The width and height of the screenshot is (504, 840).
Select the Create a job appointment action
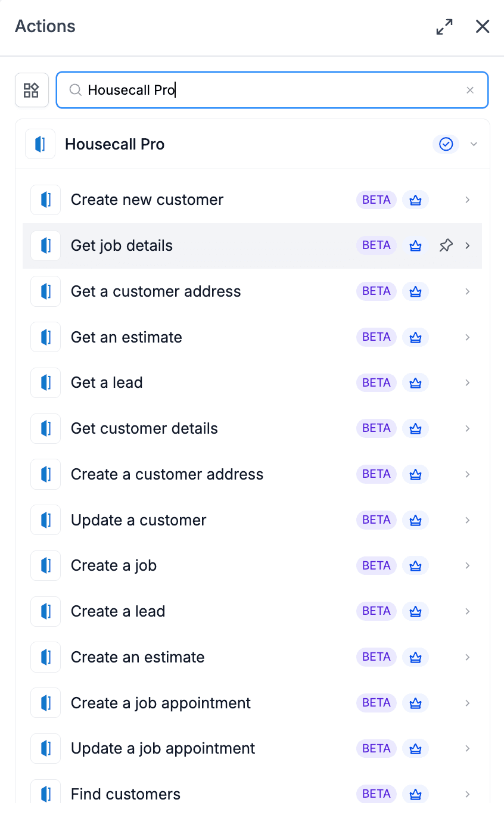252,703
